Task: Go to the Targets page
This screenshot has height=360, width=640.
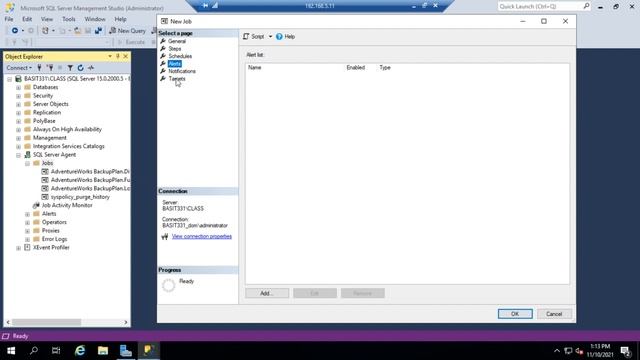Action: (177, 78)
